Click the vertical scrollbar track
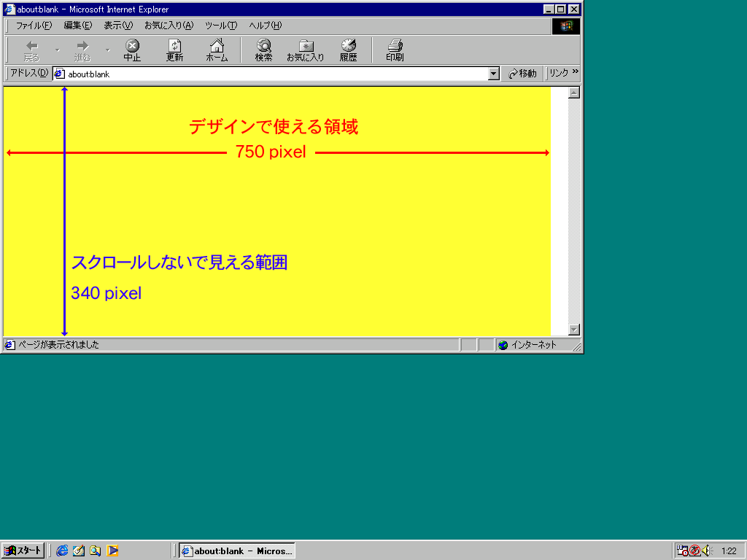747x560 pixels. click(x=574, y=211)
